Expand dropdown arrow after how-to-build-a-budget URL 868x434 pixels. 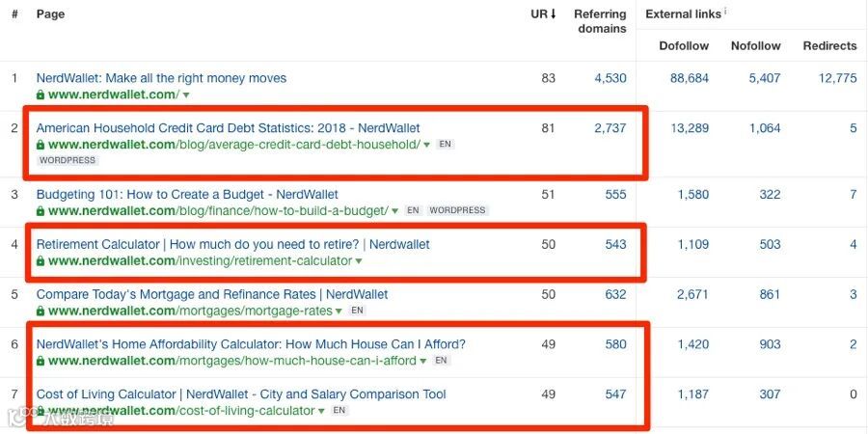395,211
